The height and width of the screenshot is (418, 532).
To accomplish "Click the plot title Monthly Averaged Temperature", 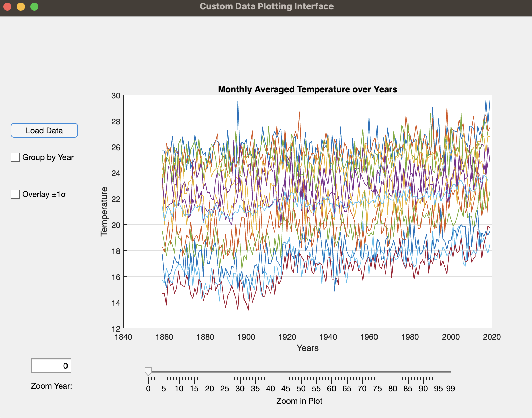I will pyautogui.click(x=308, y=89).
